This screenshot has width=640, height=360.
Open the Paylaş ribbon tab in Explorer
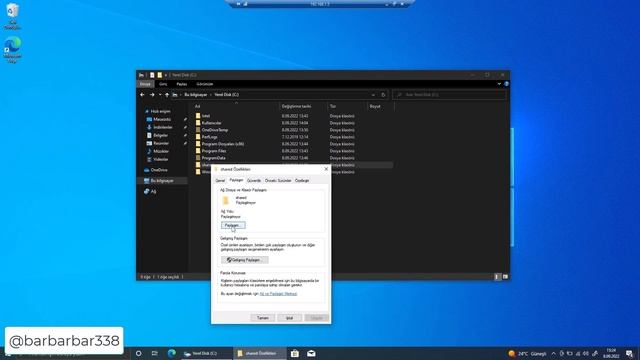click(x=182, y=84)
